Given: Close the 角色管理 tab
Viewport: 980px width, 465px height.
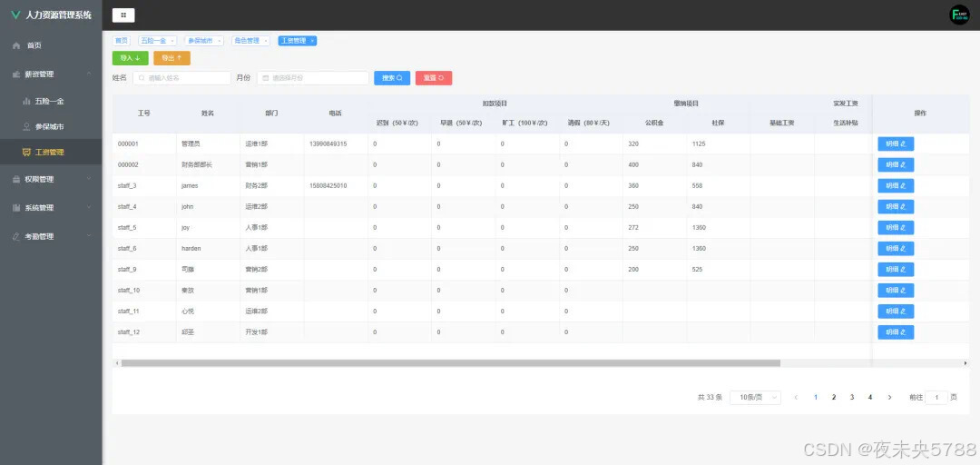Looking at the screenshot, I should click(x=266, y=41).
